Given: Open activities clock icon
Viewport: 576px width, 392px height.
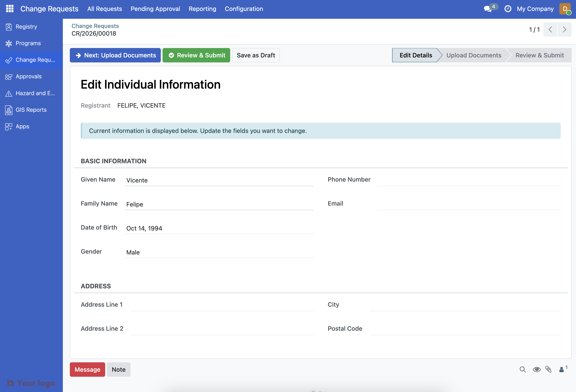Looking at the screenshot, I should click(x=507, y=9).
